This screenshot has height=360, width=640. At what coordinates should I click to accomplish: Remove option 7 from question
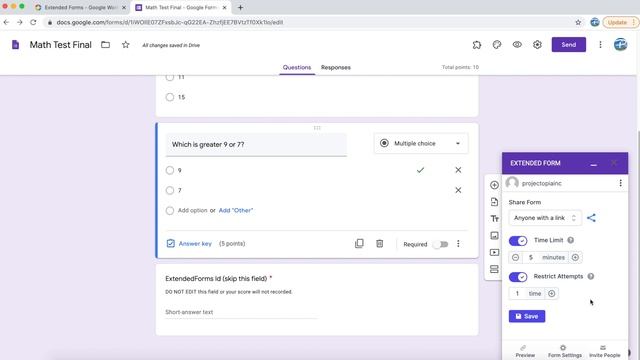coord(458,190)
